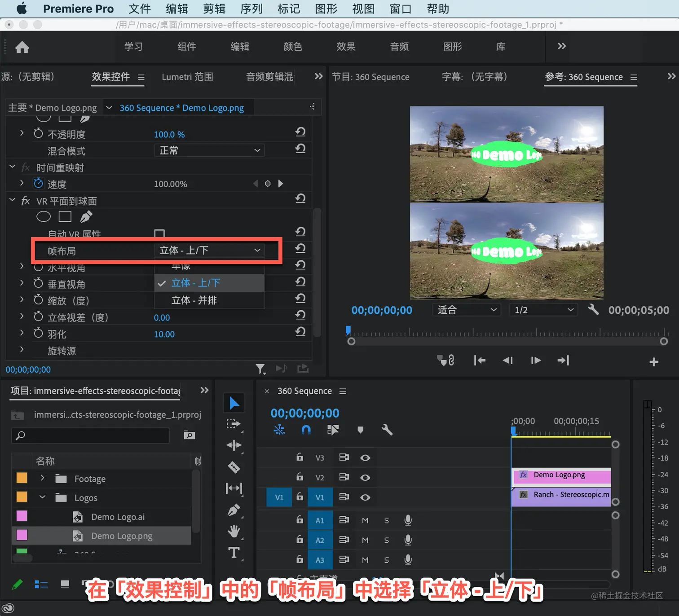Select the Selection tool arrow
The image size is (679, 616).
[x=234, y=403]
